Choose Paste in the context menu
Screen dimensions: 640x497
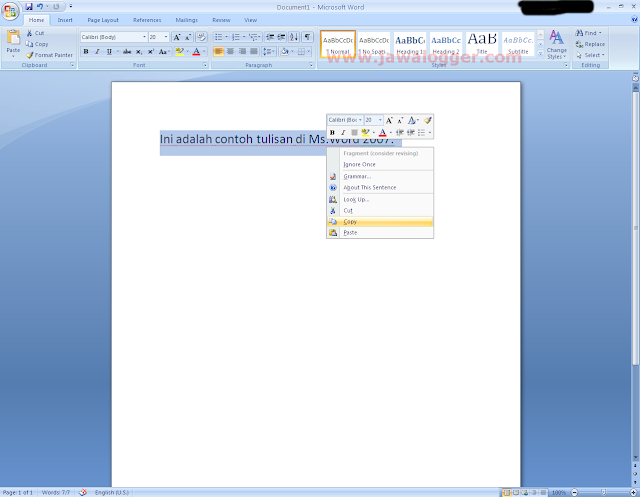tap(380, 233)
